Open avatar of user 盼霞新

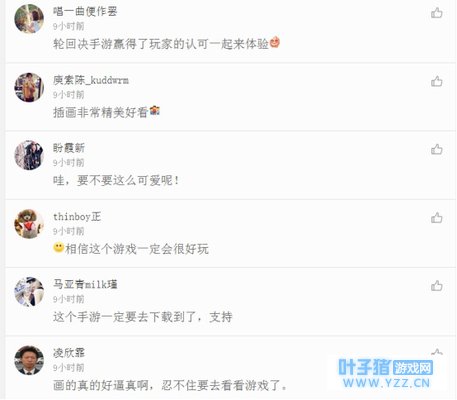tap(29, 155)
